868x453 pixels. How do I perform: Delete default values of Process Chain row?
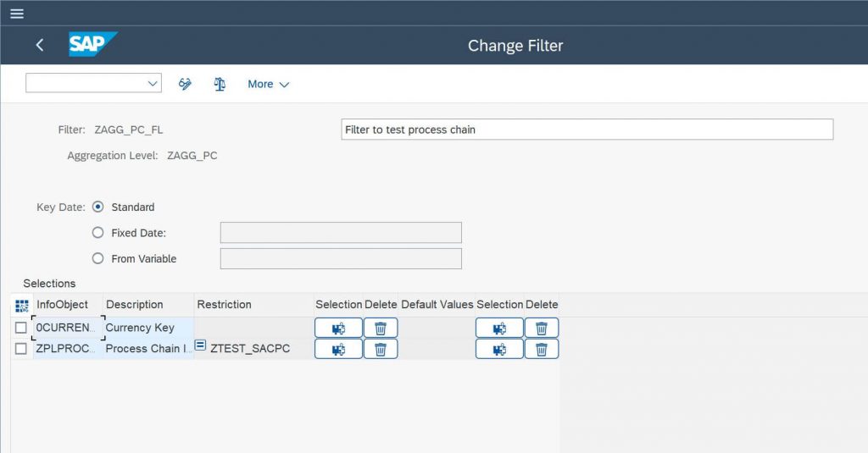(542, 349)
